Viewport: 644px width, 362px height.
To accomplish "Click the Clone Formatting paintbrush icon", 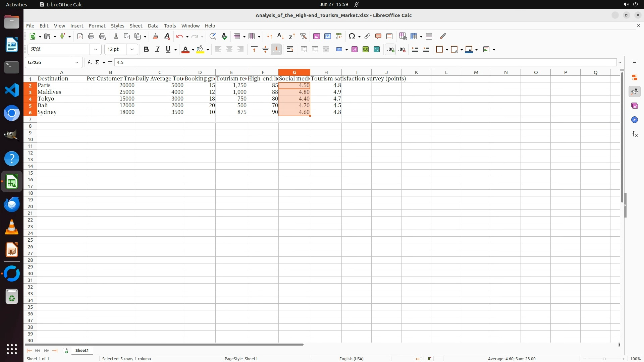I will point(155,36).
